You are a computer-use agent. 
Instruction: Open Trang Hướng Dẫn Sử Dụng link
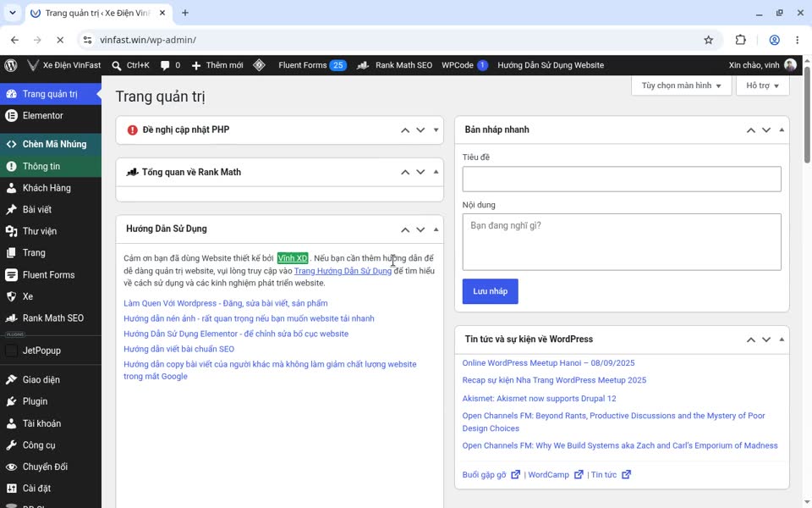(343, 271)
